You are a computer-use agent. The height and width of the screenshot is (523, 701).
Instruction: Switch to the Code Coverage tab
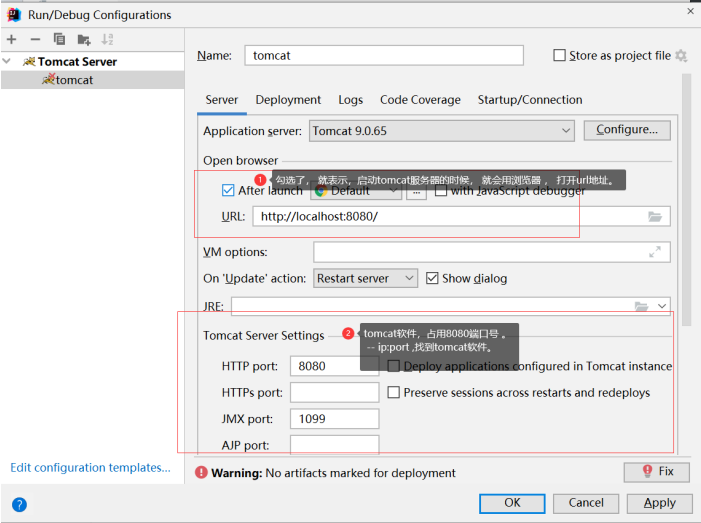tap(420, 100)
